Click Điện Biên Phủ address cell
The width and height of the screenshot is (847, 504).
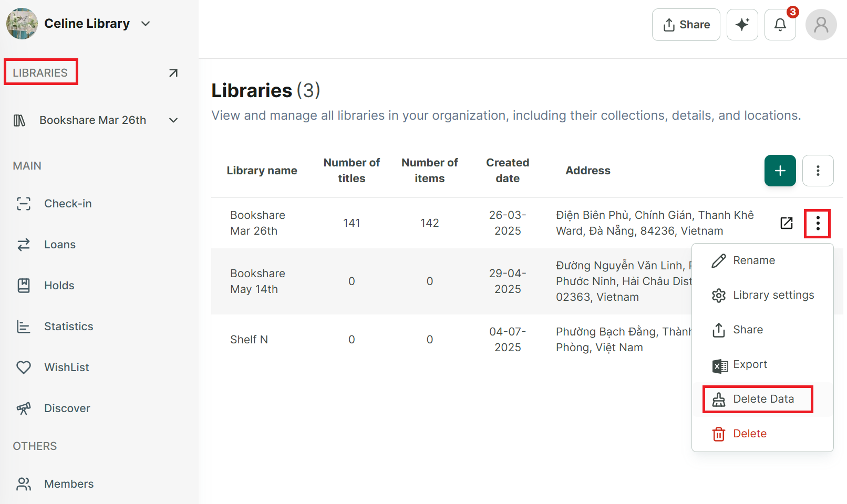(x=655, y=223)
